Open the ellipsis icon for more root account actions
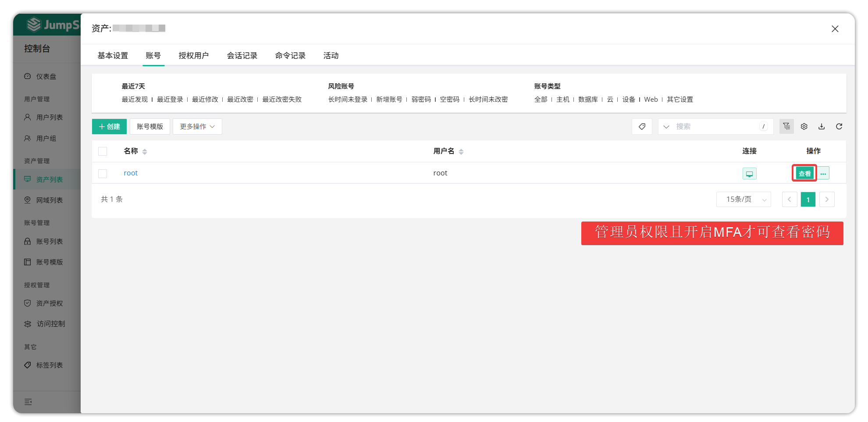 click(823, 173)
